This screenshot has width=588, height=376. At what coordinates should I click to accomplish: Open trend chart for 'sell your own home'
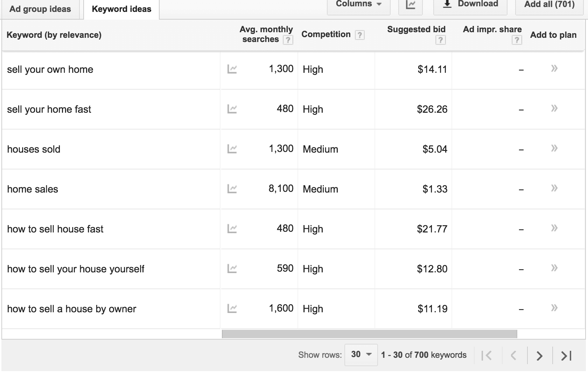click(232, 69)
